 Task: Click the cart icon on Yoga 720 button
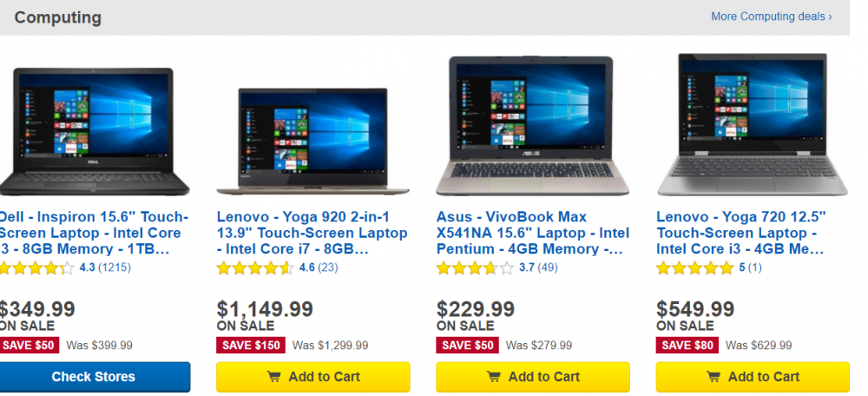pos(713,377)
